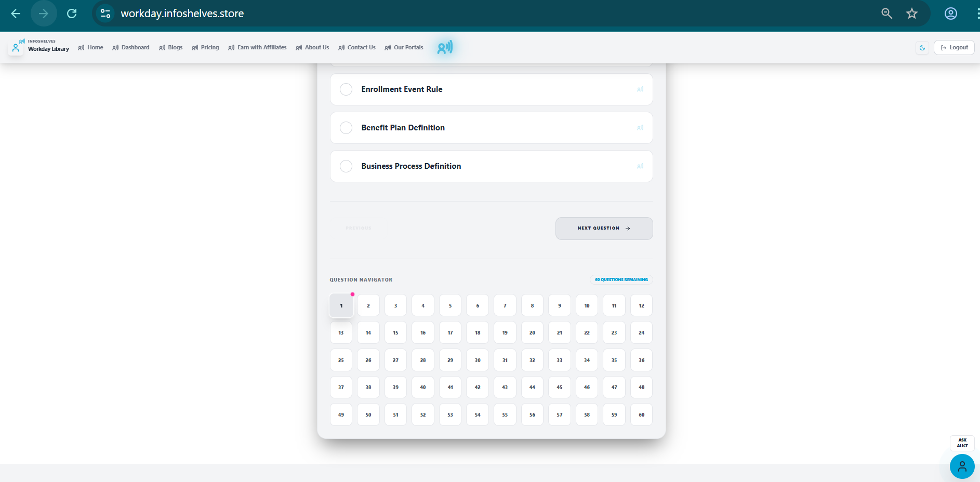
Task: Click the Infoshelves logo icon
Action: pos(15,46)
